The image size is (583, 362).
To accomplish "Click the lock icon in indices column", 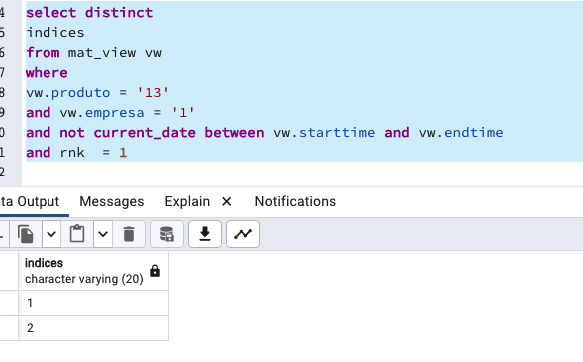I will tap(155, 271).
